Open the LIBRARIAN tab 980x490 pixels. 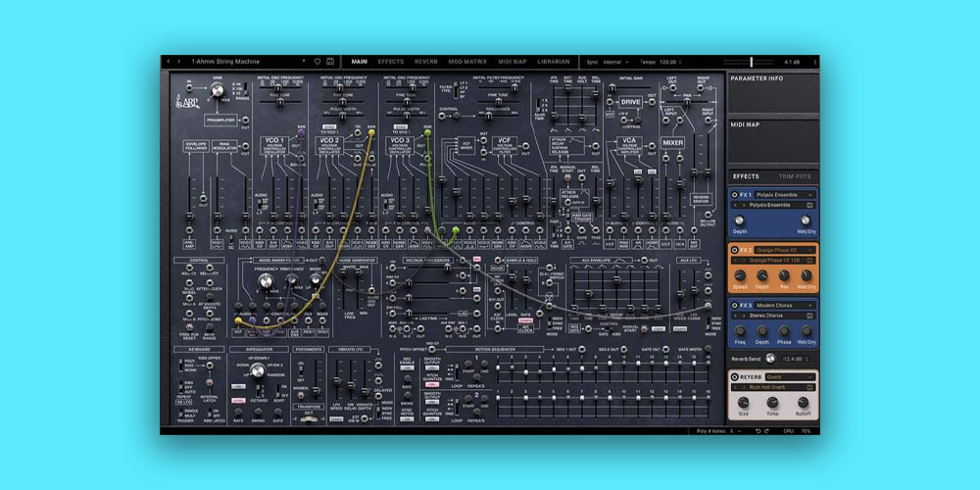click(x=555, y=62)
